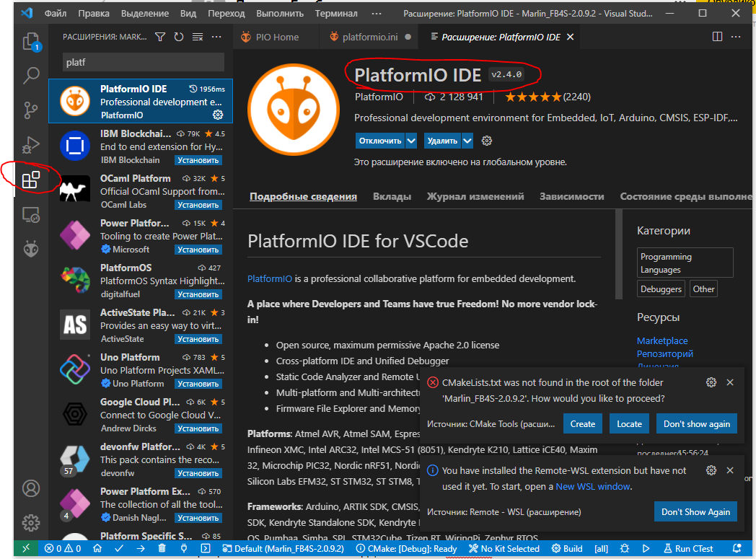
Task: Open the Репозиторий resource link
Action: tap(665, 353)
